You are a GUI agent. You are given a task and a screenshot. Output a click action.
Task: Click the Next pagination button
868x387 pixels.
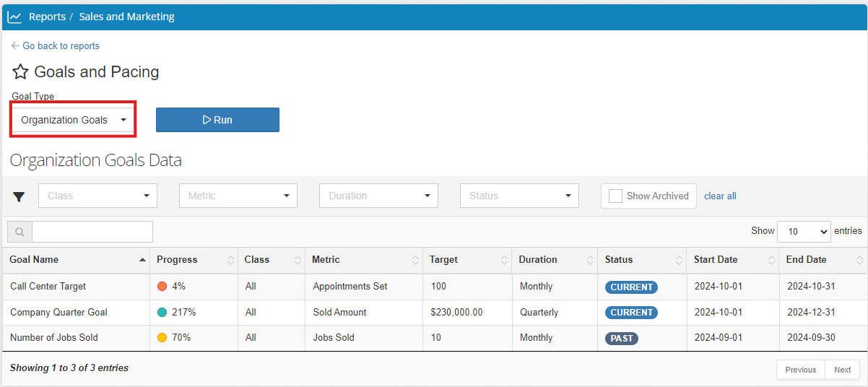tap(842, 370)
